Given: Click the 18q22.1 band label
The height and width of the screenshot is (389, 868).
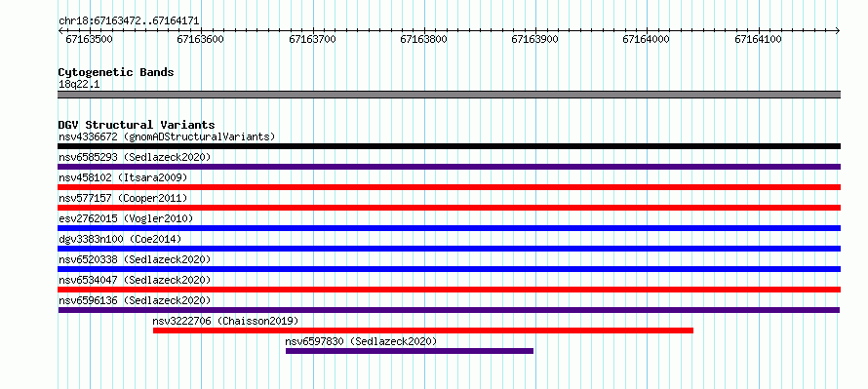Looking at the screenshot, I should (79, 85).
